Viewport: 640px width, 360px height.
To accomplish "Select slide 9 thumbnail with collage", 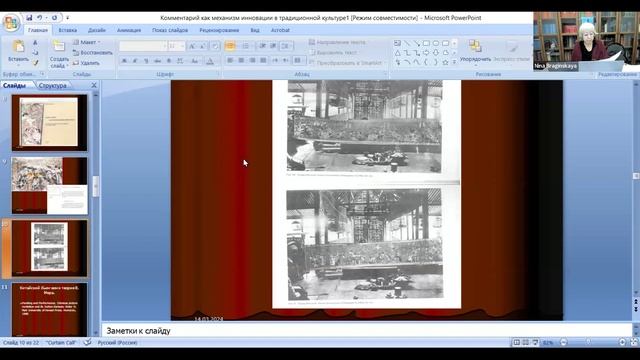I will (49, 186).
